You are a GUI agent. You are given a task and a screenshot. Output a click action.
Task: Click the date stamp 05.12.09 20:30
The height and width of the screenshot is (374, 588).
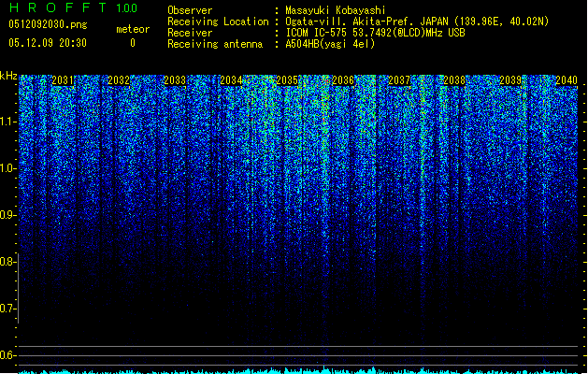(48, 43)
